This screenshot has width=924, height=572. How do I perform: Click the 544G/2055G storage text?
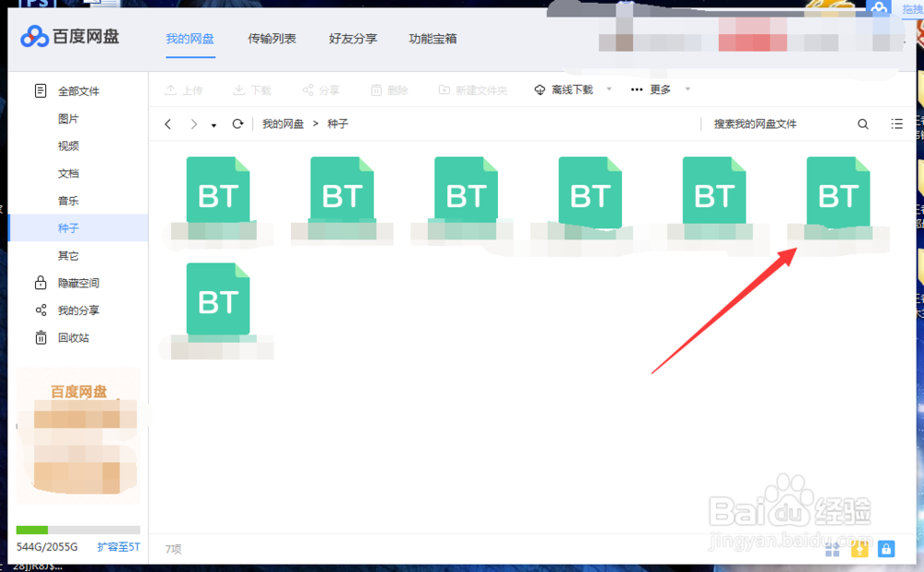pos(47,547)
